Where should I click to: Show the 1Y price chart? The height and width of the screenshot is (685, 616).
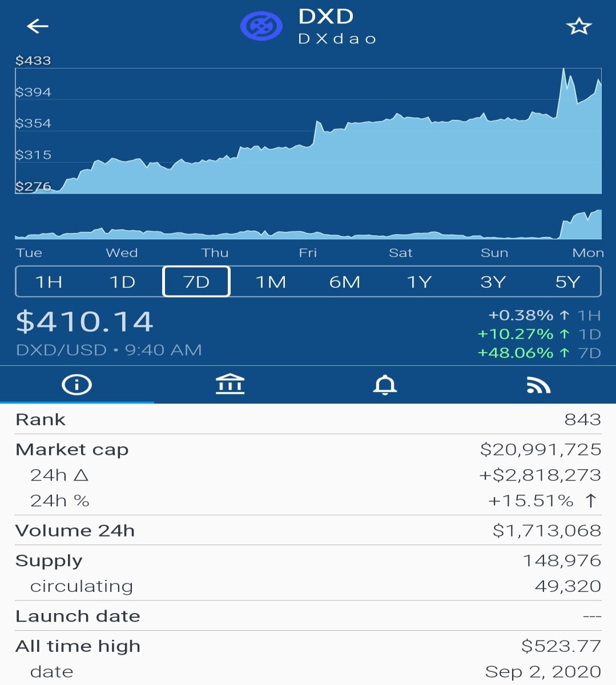pos(419,282)
